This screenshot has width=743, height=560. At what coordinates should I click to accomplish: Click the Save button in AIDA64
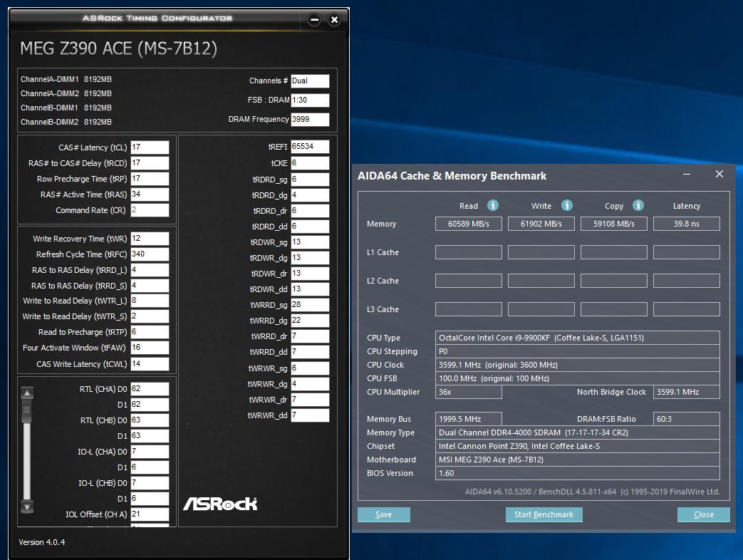pos(383,514)
